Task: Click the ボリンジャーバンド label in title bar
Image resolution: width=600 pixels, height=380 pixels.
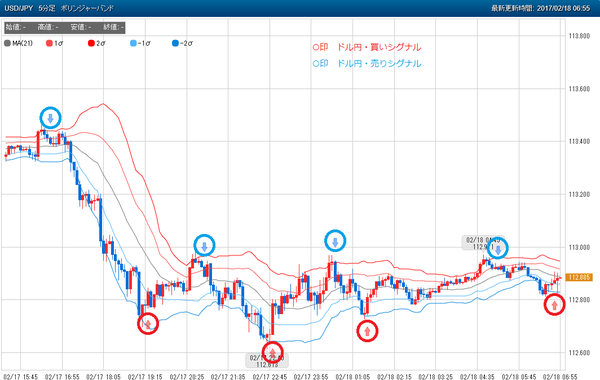Action: click(87, 8)
